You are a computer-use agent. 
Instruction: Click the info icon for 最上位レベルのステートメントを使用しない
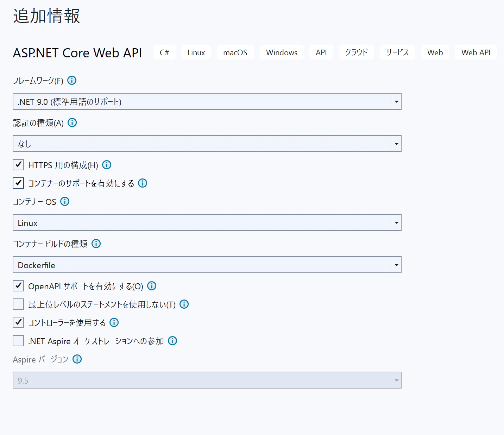pyautogui.click(x=184, y=304)
